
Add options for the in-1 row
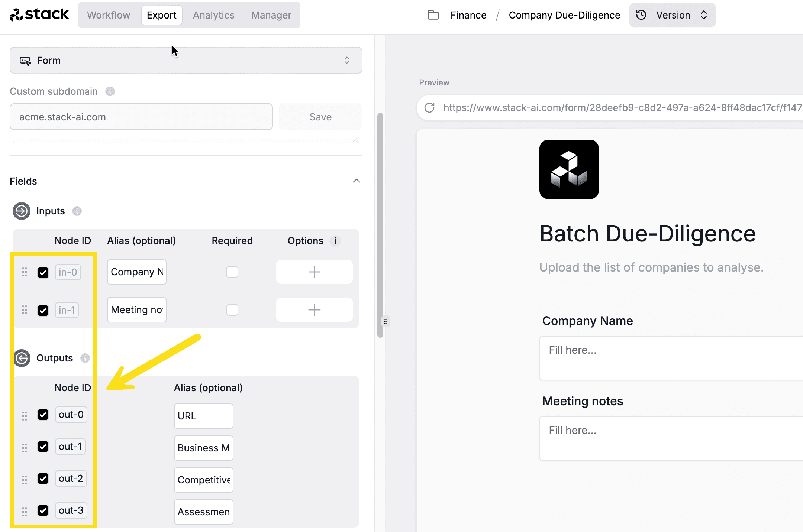(x=314, y=310)
